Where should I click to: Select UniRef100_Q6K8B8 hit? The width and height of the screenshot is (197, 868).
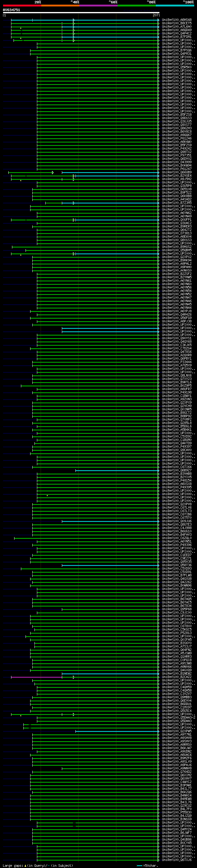(177, 196)
